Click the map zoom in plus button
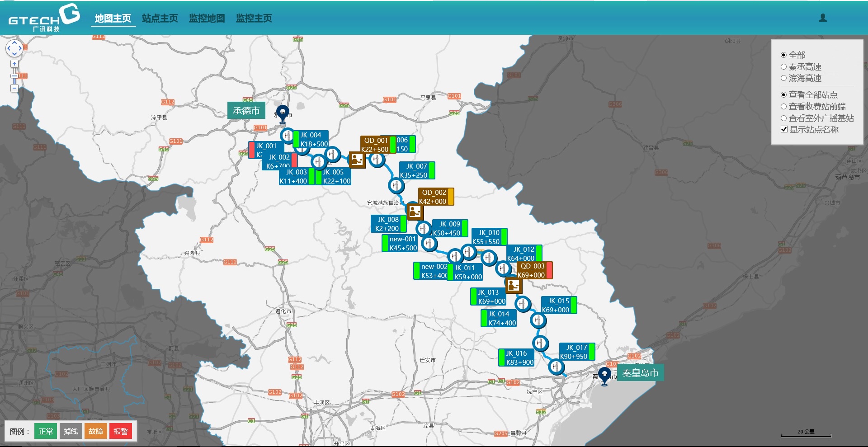 [14, 64]
